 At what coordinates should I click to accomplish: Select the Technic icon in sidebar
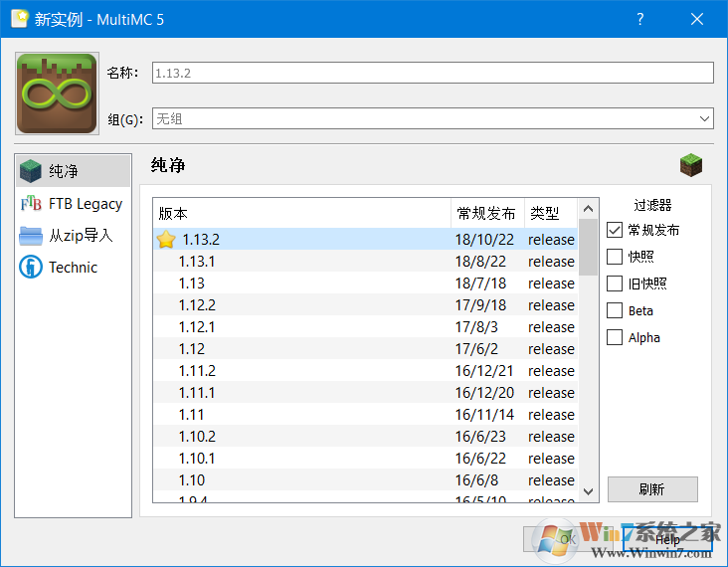coord(32,268)
